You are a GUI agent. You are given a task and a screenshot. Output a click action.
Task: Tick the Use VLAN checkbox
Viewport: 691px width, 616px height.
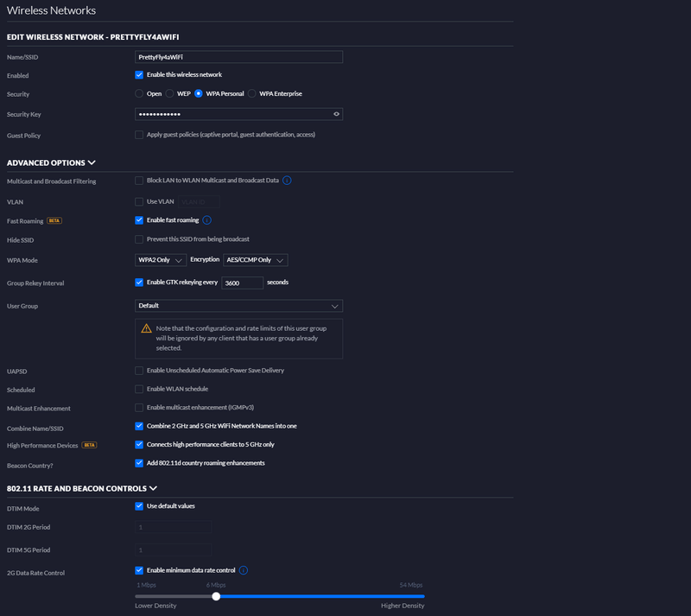point(139,201)
